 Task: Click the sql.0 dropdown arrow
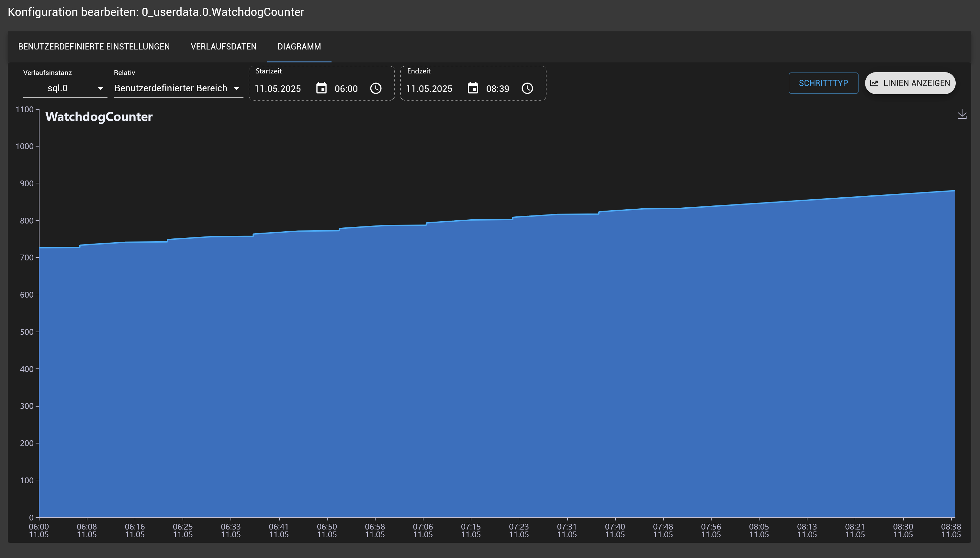100,89
